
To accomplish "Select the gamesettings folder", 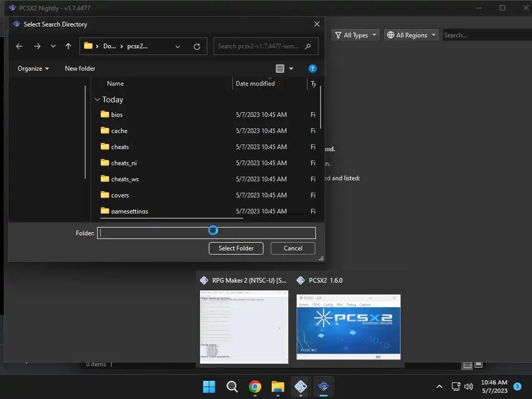I will (124, 211).
